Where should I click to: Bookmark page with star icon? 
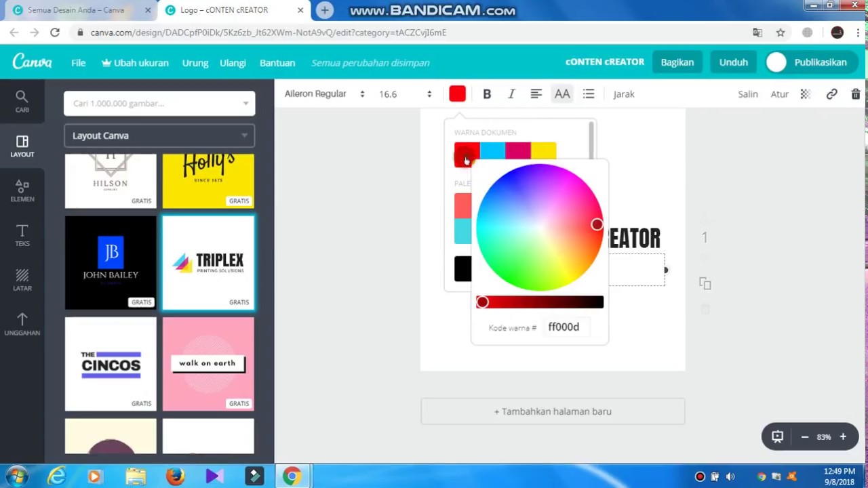tap(781, 33)
